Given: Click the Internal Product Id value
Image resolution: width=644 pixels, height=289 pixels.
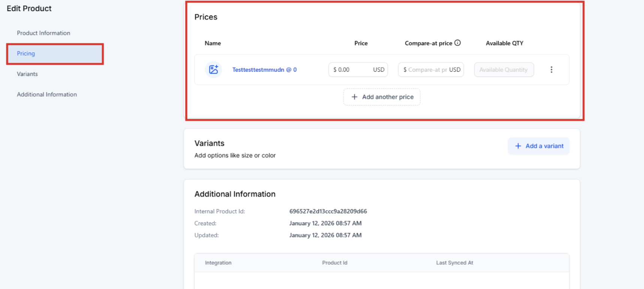Looking at the screenshot, I should (328, 211).
